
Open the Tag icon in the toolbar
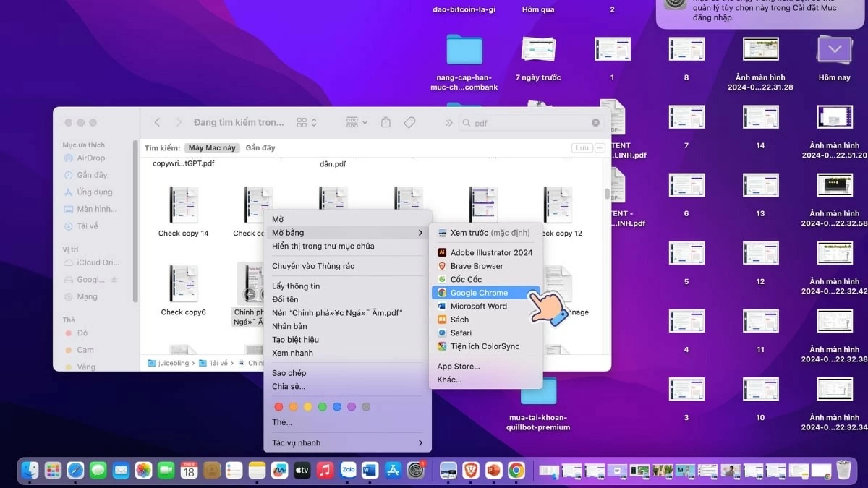click(x=411, y=122)
